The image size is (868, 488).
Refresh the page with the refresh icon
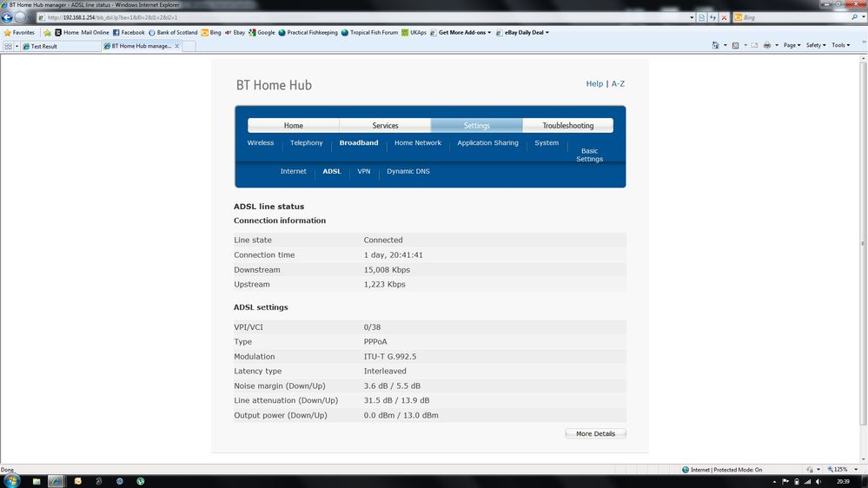coord(712,17)
